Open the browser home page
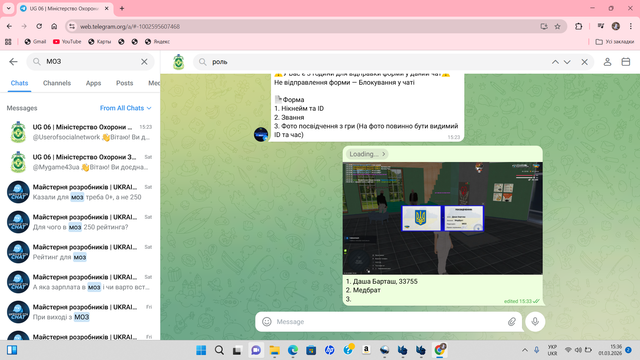 [x=54, y=26]
